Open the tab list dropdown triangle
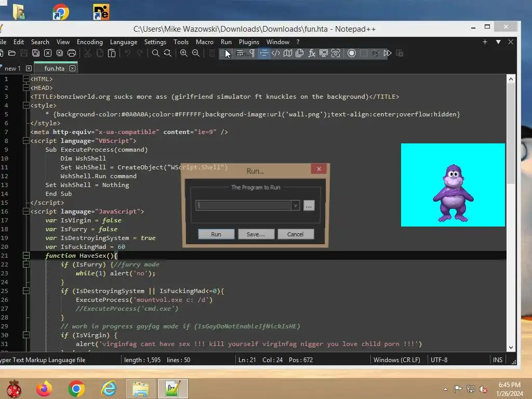 [498, 42]
